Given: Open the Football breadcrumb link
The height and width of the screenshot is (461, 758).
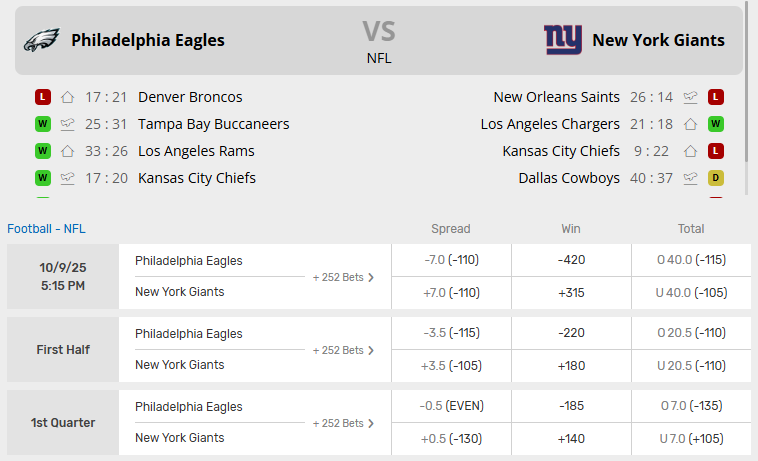Looking at the screenshot, I should (x=29, y=228).
